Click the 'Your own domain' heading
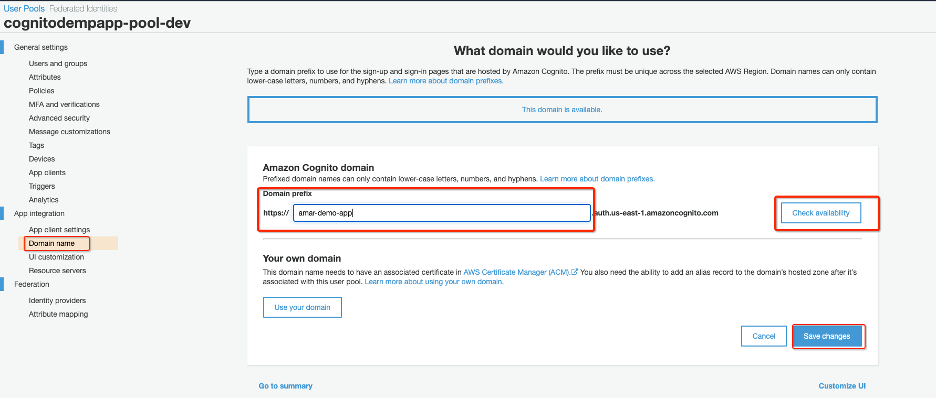Screen dimensions: 936x398 tap(301, 258)
